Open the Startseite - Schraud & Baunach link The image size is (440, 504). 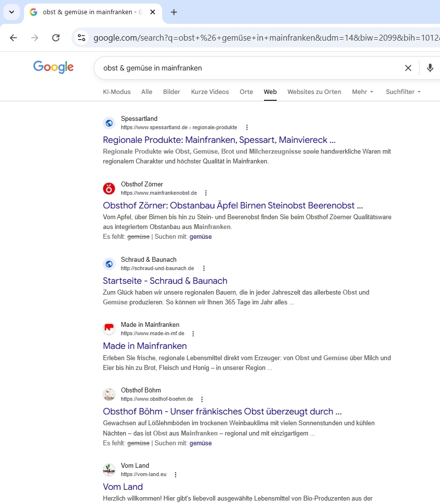[165, 281]
